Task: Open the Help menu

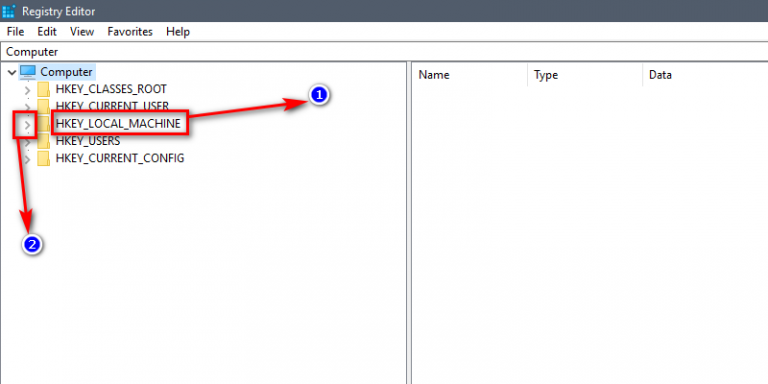Action: coord(178,32)
